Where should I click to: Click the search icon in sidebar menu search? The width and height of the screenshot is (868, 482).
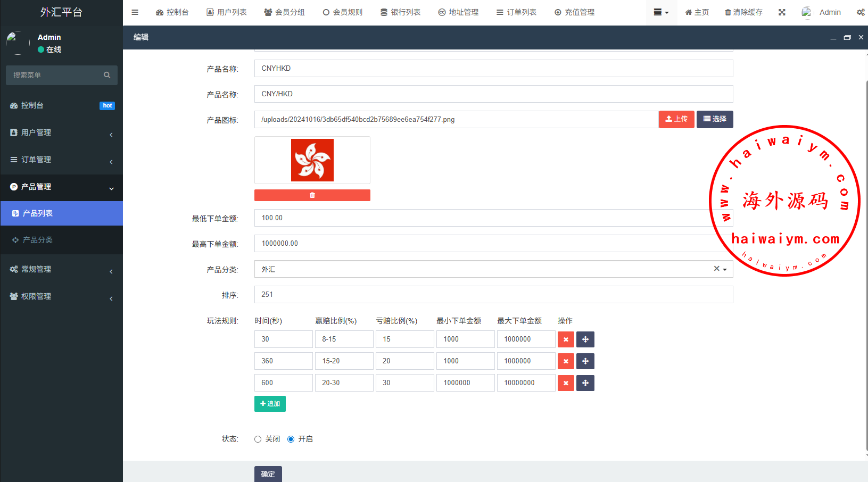click(107, 75)
